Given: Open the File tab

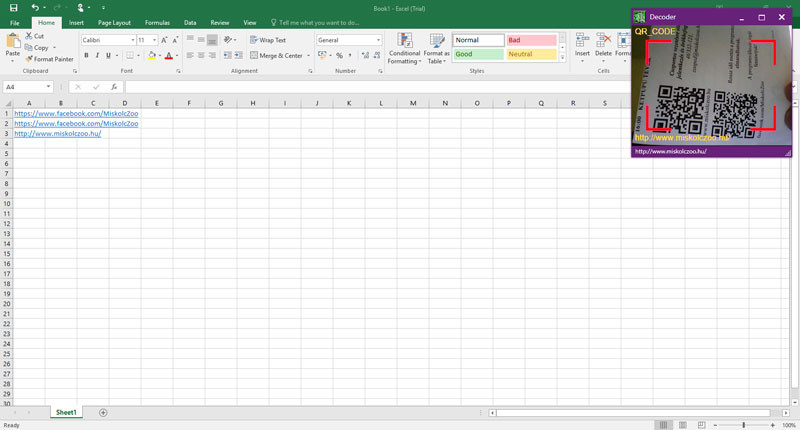Looking at the screenshot, I should pyautogui.click(x=15, y=23).
